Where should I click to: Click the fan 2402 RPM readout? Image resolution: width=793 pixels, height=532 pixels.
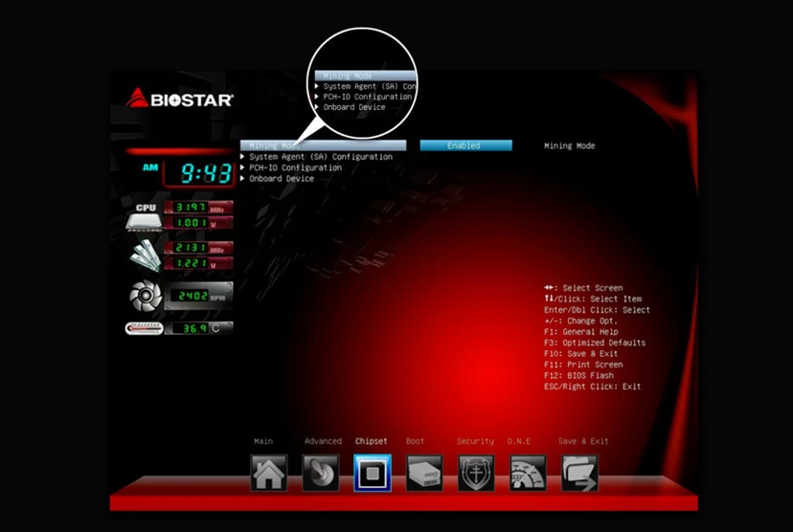(199, 296)
